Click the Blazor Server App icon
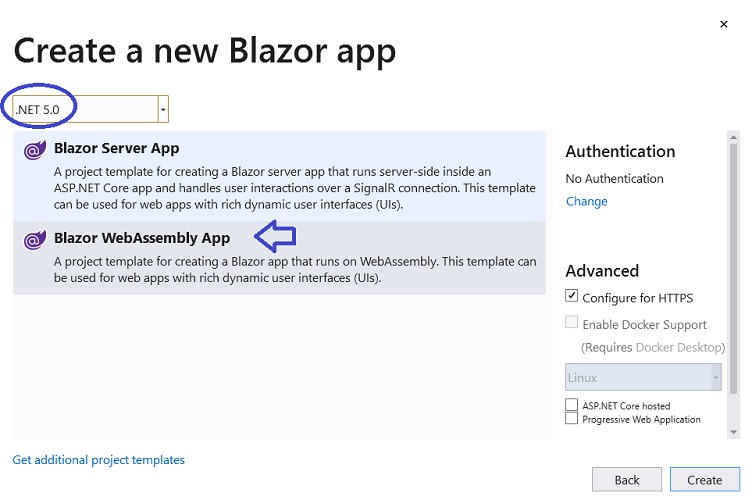The width and height of the screenshot is (752, 500). [35, 150]
